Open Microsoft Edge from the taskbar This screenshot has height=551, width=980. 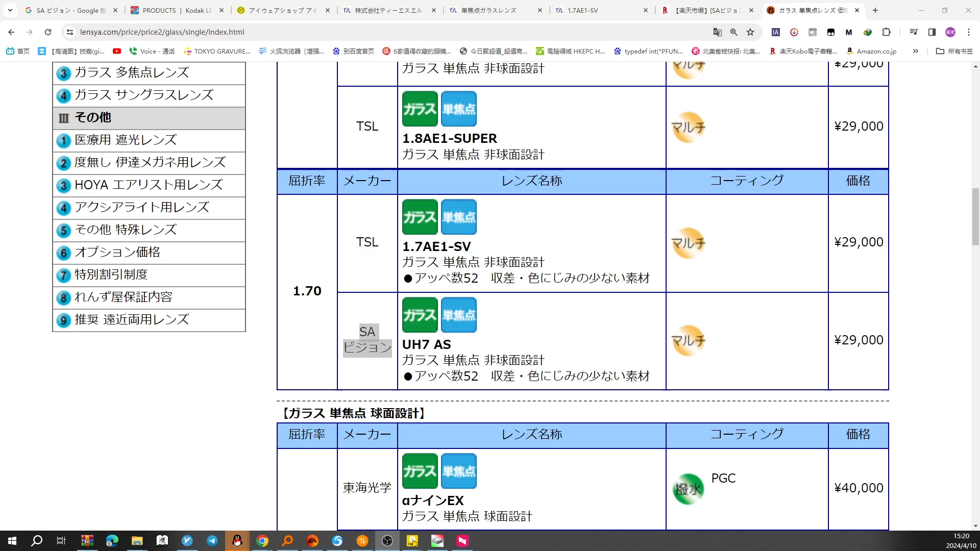tap(112, 541)
